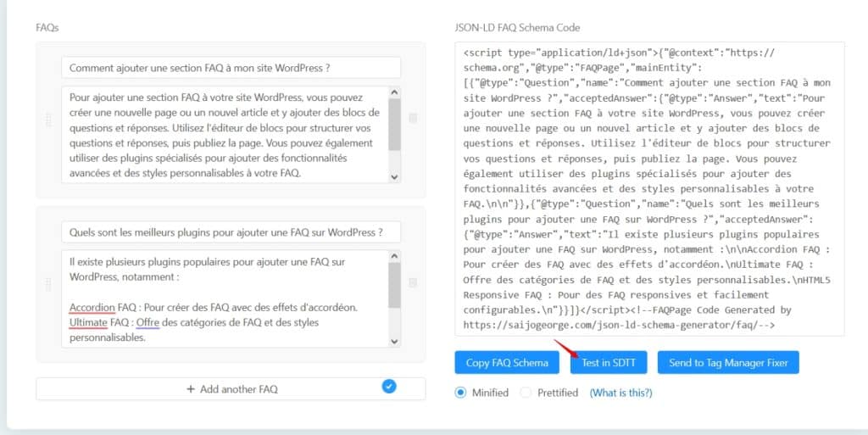
Task: Open the Test in SDTT button
Action: click(609, 363)
